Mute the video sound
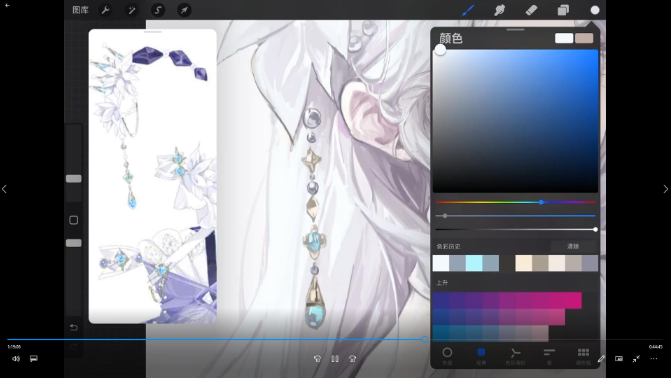Viewport: 672px width, 379px height. coord(16,359)
